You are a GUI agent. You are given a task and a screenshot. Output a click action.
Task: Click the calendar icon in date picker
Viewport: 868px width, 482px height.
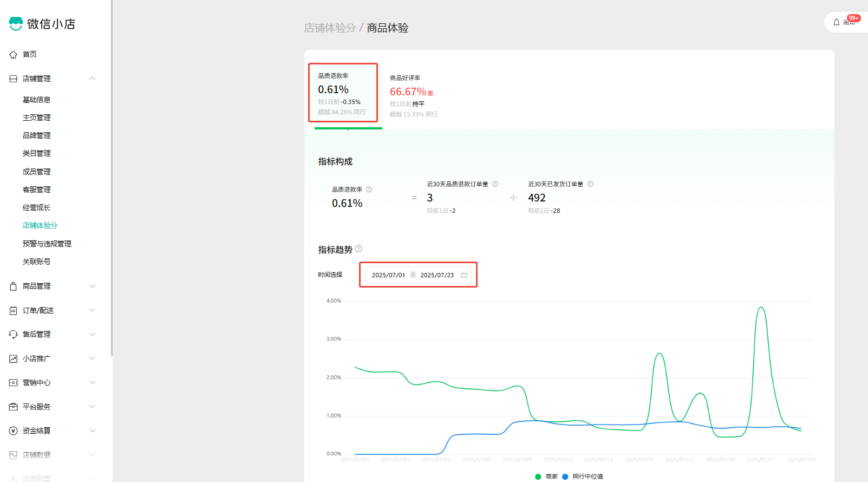pyautogui.click(x=464, y=275)
